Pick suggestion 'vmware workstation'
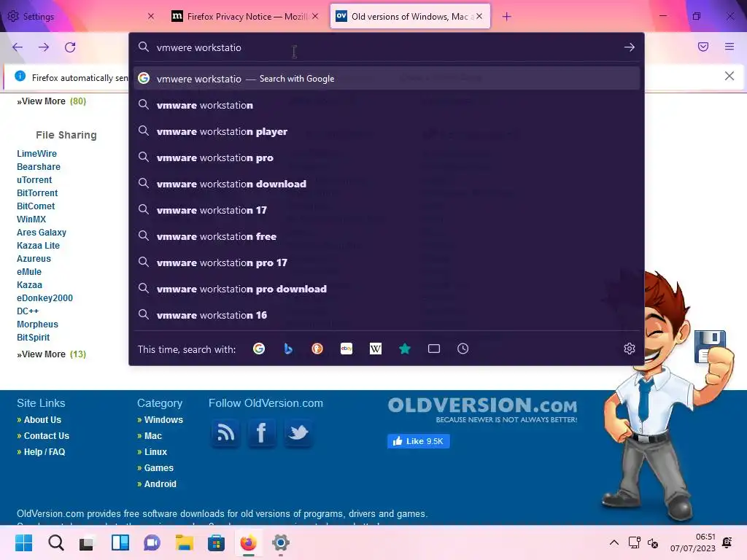 point(387,105)
